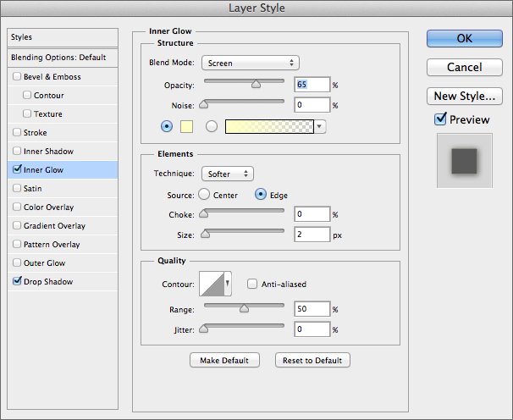Click the OK button
The height and width of the screenshot is (420, 513).
click(x=464, y=38)
